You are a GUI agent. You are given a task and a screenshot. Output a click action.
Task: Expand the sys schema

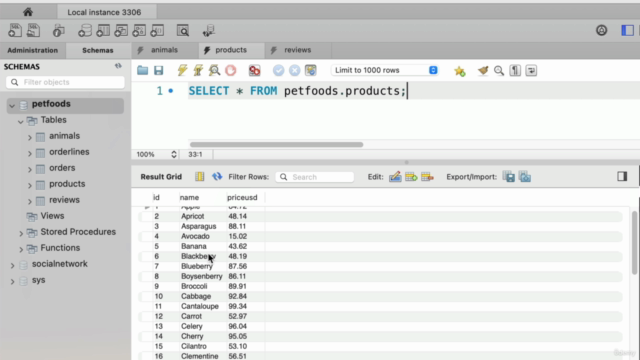(x=12, y=282)
